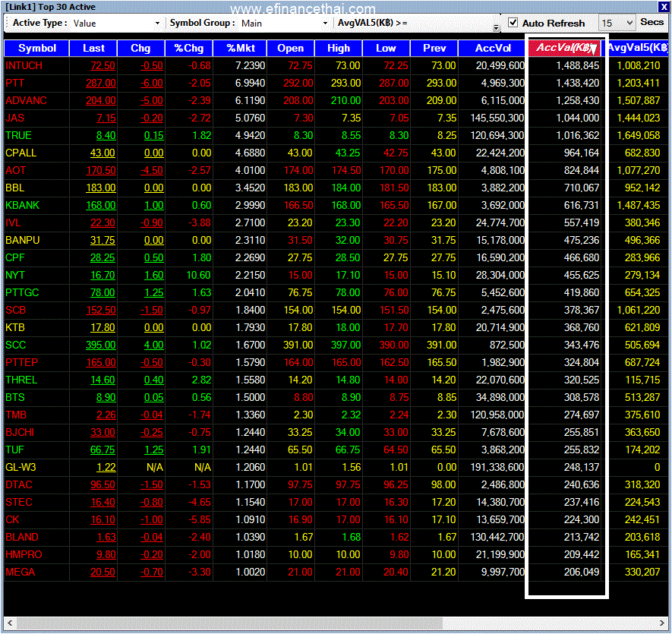Select the TMB symbol

[x=16, y=415]
